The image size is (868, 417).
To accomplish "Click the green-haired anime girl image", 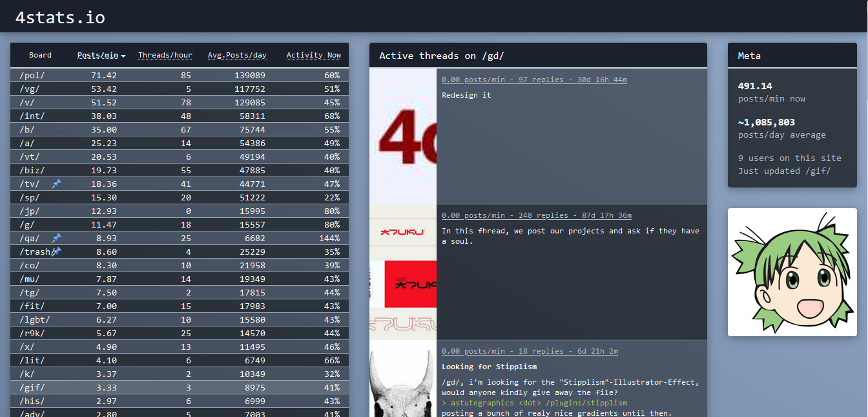I will pyautogui.click(x=792, y=272).
